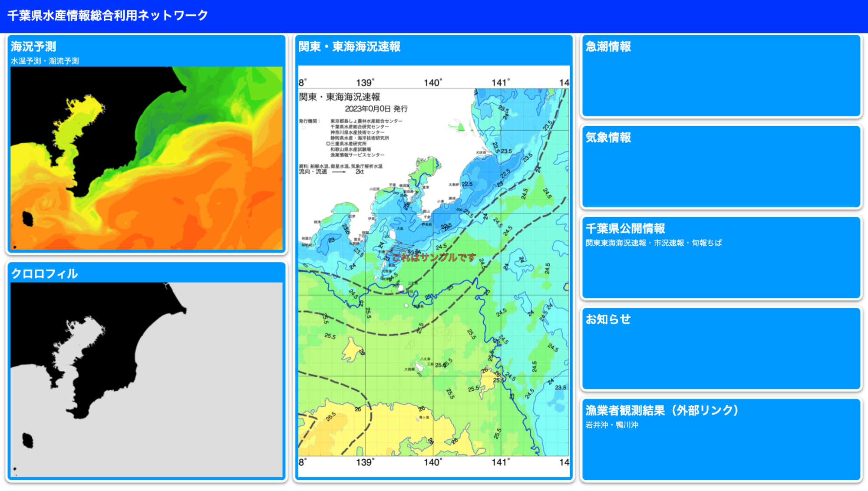Click the これはサンプルです watermark on chart
Image resolution: width=868 pixels, height=491 pixels.
(434, 257)
